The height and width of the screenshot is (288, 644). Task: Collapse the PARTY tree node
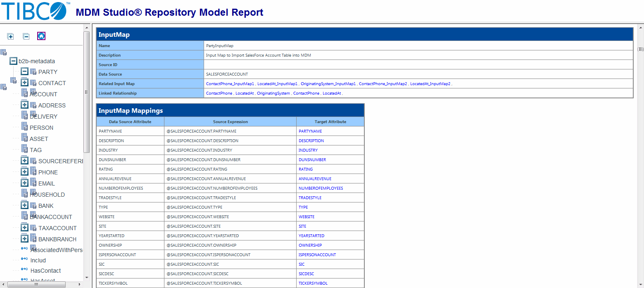point(24,71)
